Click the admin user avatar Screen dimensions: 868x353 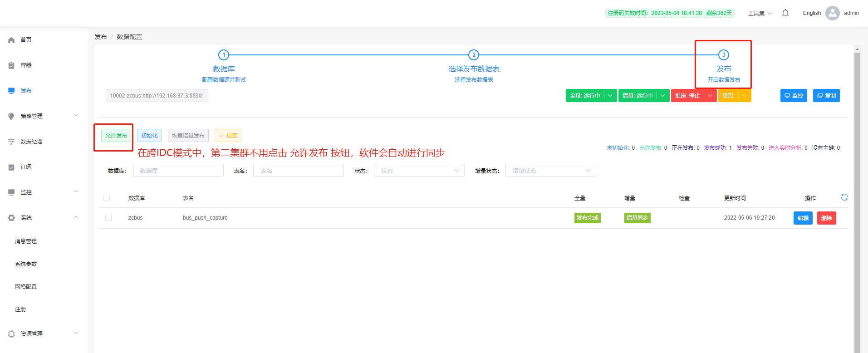click(832, 13)
